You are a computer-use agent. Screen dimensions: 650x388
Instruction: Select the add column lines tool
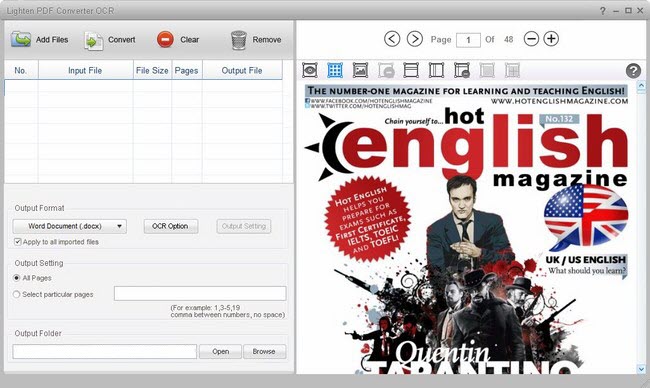[x=436, y=70]
